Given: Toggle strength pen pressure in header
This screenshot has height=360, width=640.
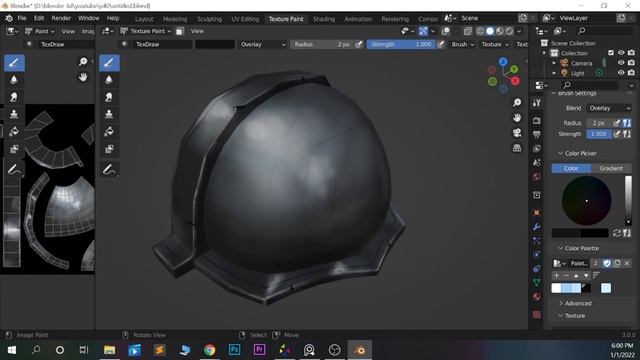Looking at the screenshot, I should (x=440, y=44).
